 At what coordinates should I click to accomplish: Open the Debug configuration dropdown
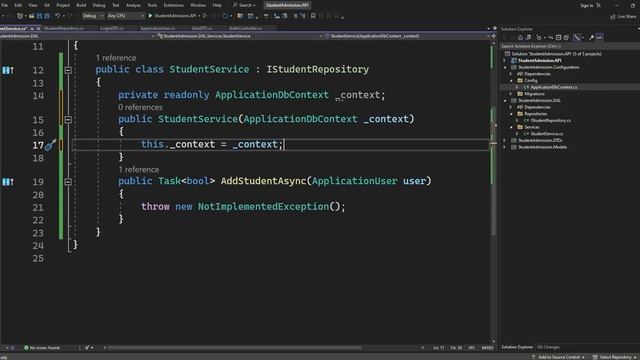click(x=93, y=16)
